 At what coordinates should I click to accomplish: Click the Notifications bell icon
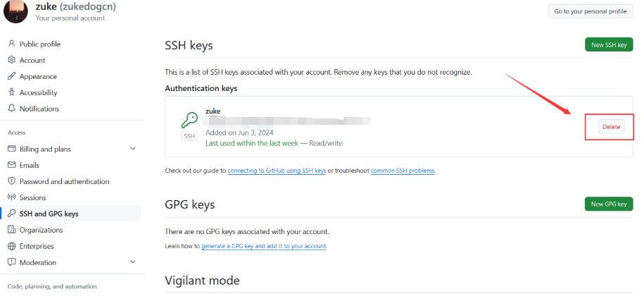pos(11,109)
